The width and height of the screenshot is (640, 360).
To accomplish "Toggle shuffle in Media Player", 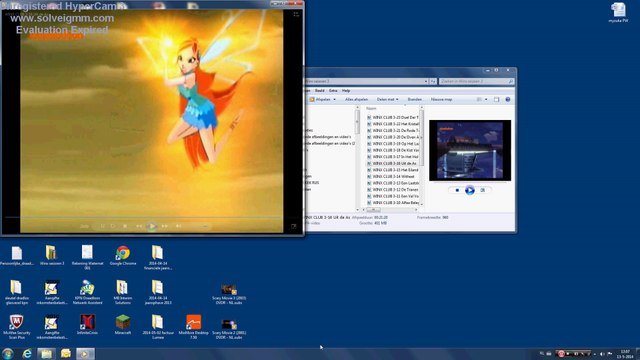I will (102, 226).
